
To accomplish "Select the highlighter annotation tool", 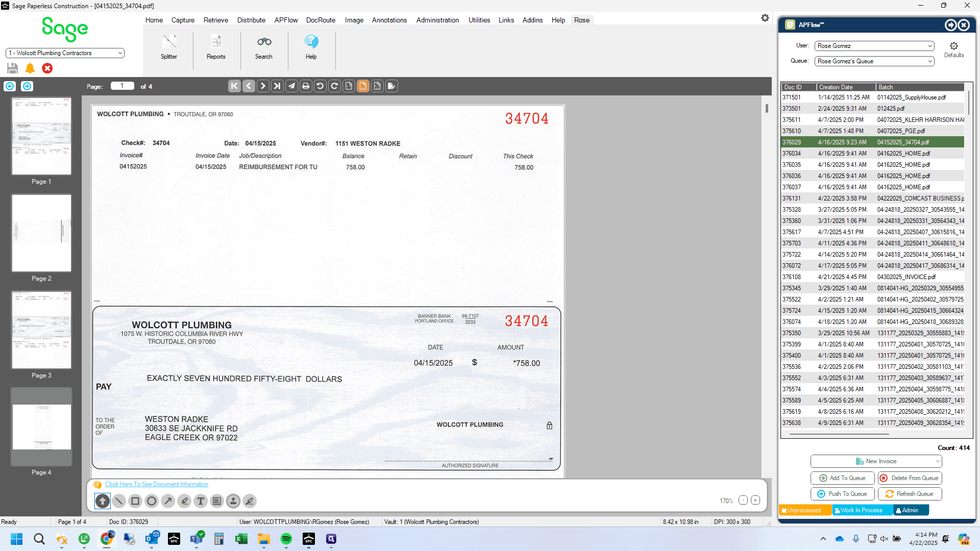I will (184, 501).
